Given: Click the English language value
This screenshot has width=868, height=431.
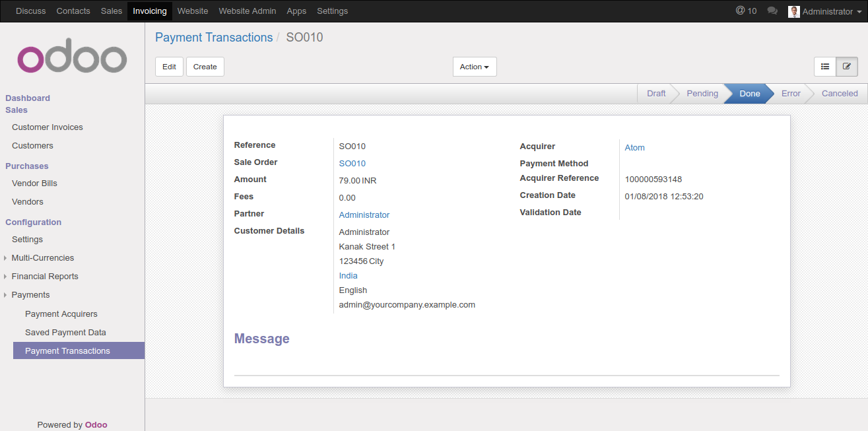Looking at the screenshot, I should pos(353,290).
